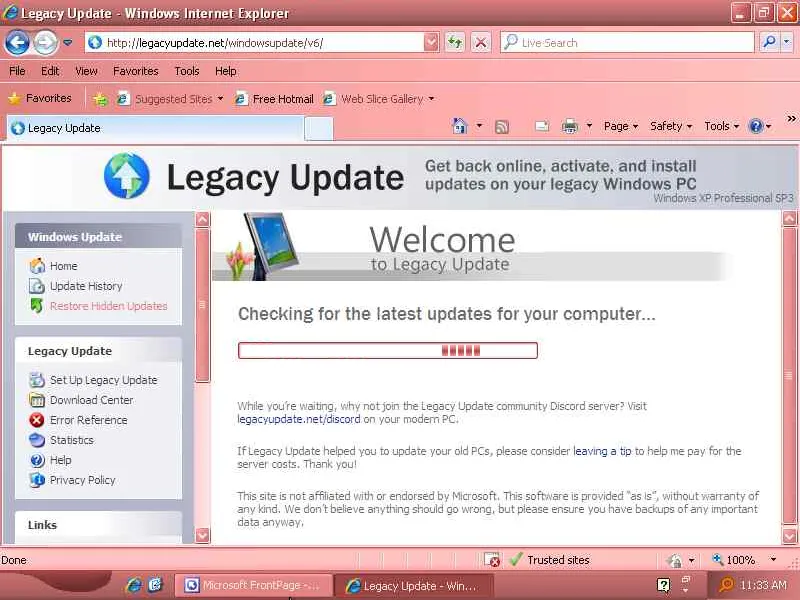The image size is (800, 600).
Task: Expand the address bar history dropdown
Action: [x=432, y=43]
